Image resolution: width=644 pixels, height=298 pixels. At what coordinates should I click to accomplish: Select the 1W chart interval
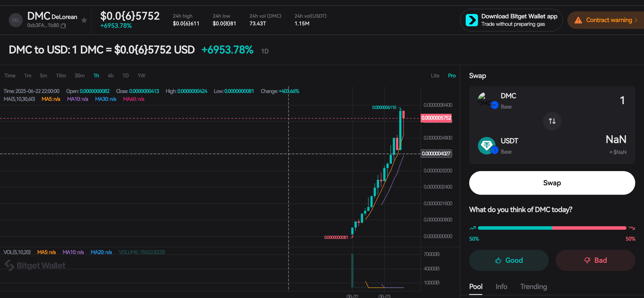[141, 76]
